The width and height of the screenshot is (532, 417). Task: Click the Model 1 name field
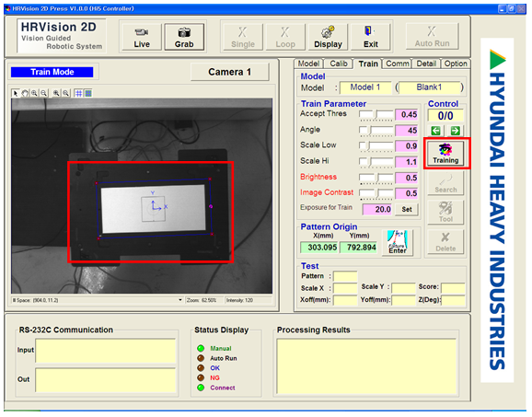coord(365,87)
